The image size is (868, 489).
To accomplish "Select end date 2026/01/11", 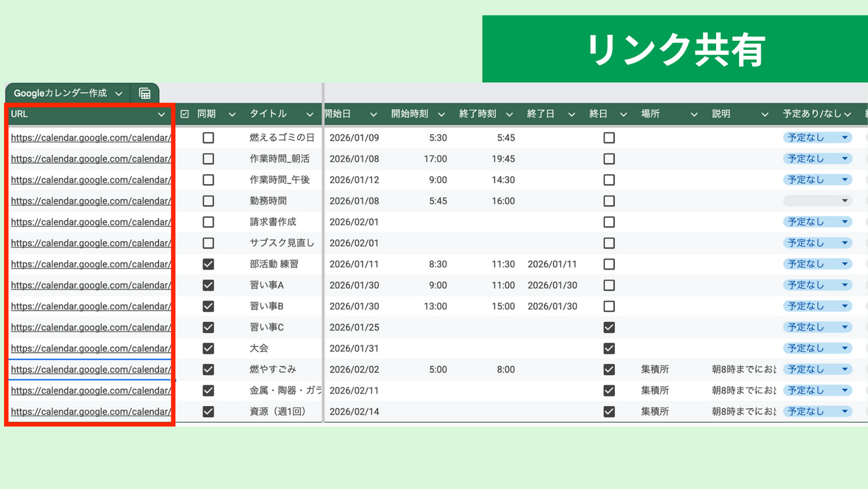I will coord(552,264).
